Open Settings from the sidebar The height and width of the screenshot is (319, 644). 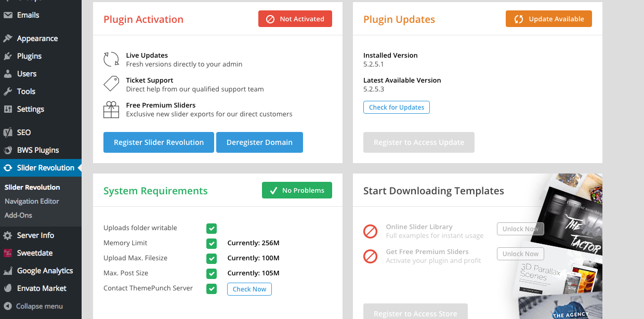41,109
